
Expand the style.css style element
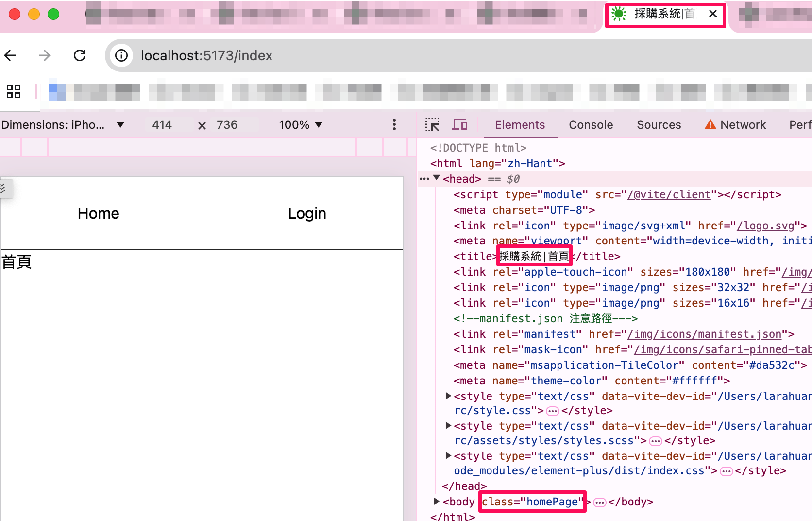point(448,396)
